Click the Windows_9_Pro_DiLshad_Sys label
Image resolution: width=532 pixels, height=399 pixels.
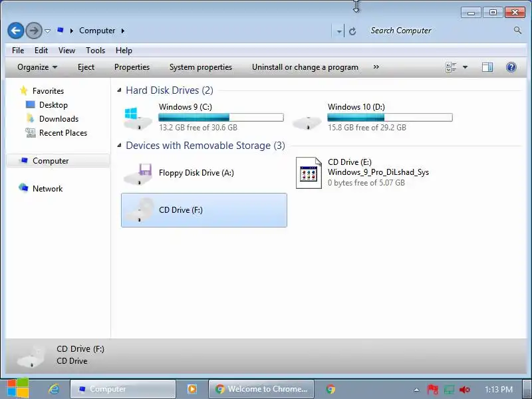click(x=378, y=172)
